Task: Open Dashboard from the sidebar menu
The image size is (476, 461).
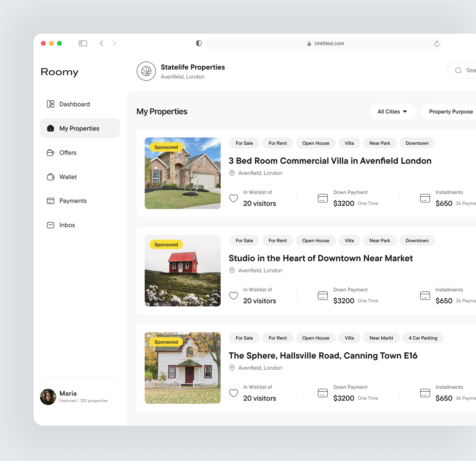Action: (74, 104)
